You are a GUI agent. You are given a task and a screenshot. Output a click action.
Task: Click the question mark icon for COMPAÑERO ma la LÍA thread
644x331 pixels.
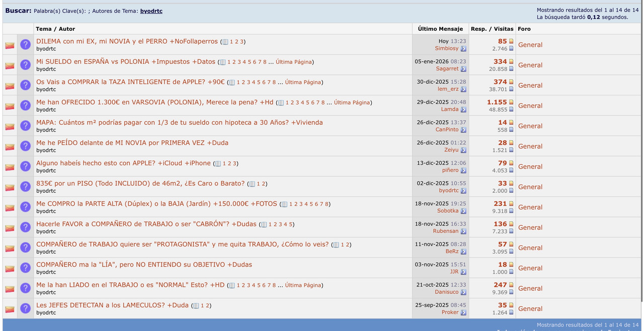point(25,268)
